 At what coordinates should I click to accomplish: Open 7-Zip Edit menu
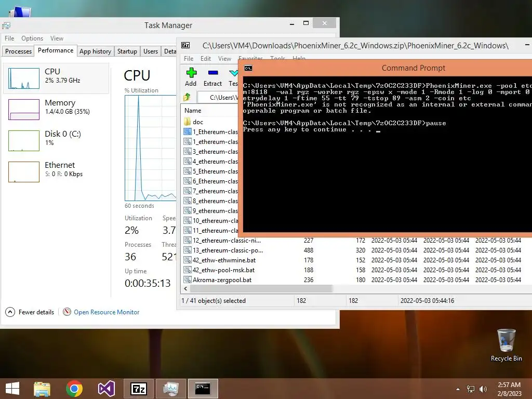point(206,58)
